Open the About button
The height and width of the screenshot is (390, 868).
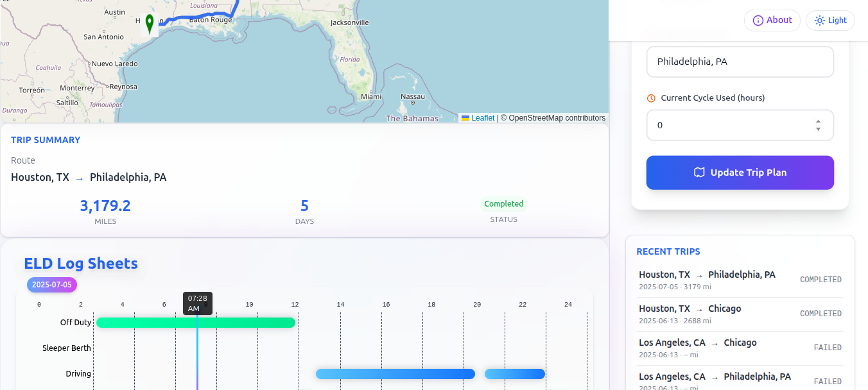click(772, 21)
